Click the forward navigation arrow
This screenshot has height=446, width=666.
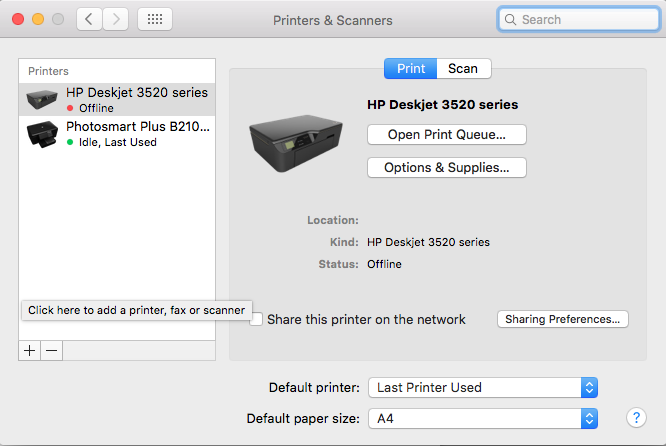(x=116, y=19)
